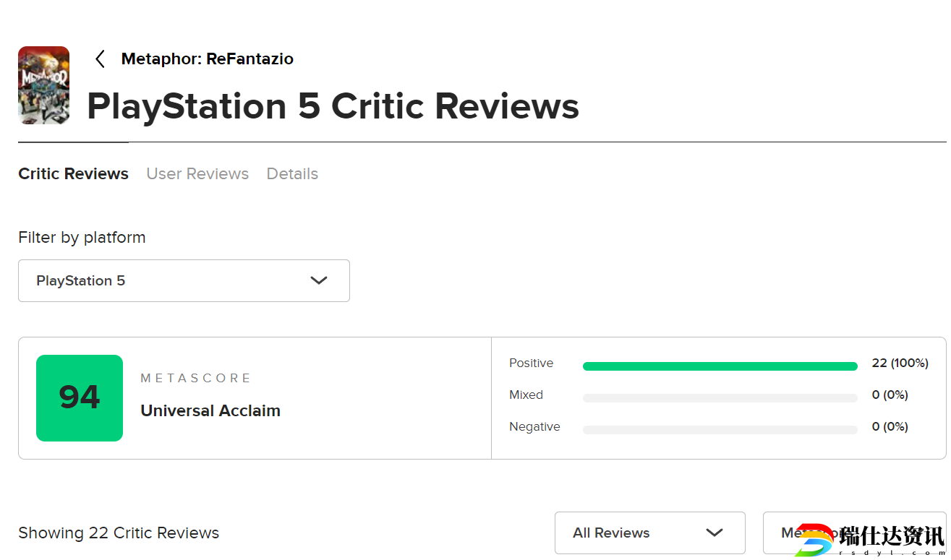Click the Showing 22 Critic Reviews text
The width and height of the screenshot is (951, 560).
point(119,533)
